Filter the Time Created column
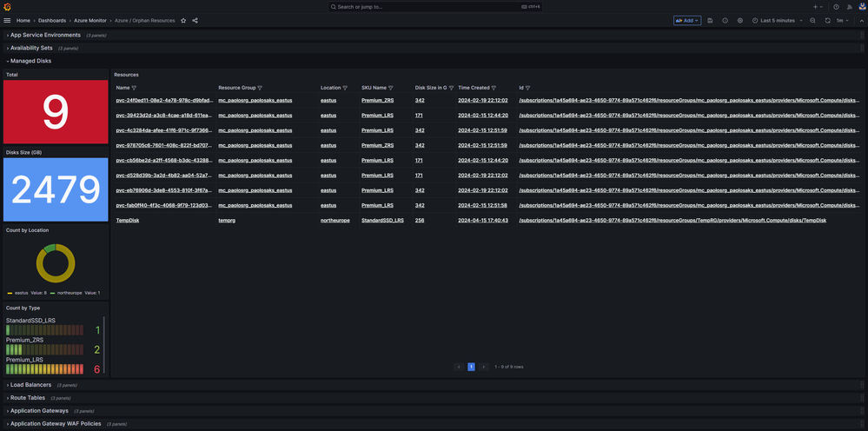Viewport: 868px width, 431px height. (x=494, y=88)
